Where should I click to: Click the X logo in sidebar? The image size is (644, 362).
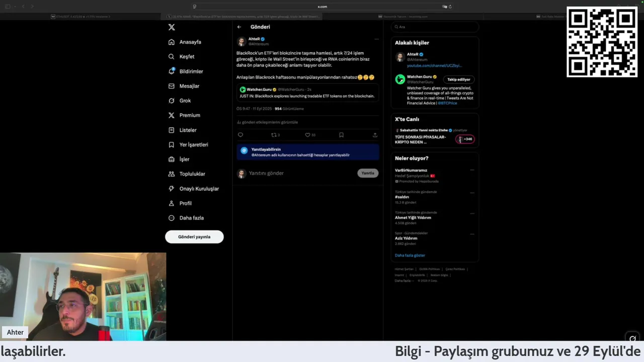coord(172,27)
